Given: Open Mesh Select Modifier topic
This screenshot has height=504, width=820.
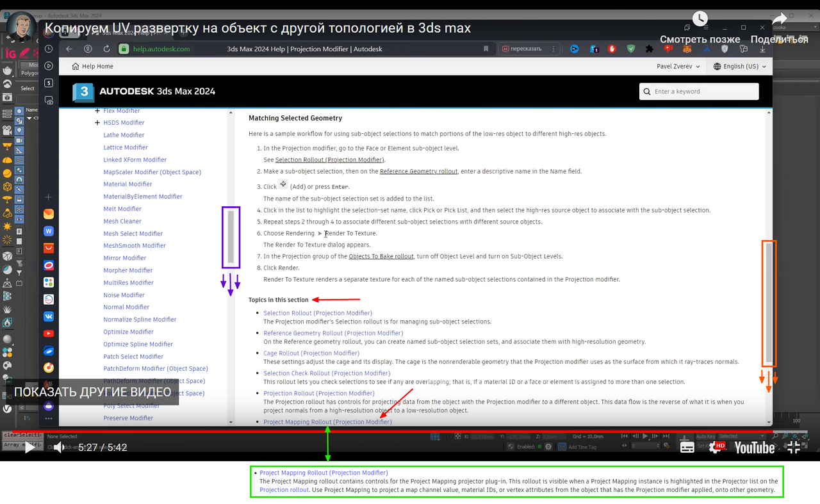Looking at the screenshot, I should point(133,234).
